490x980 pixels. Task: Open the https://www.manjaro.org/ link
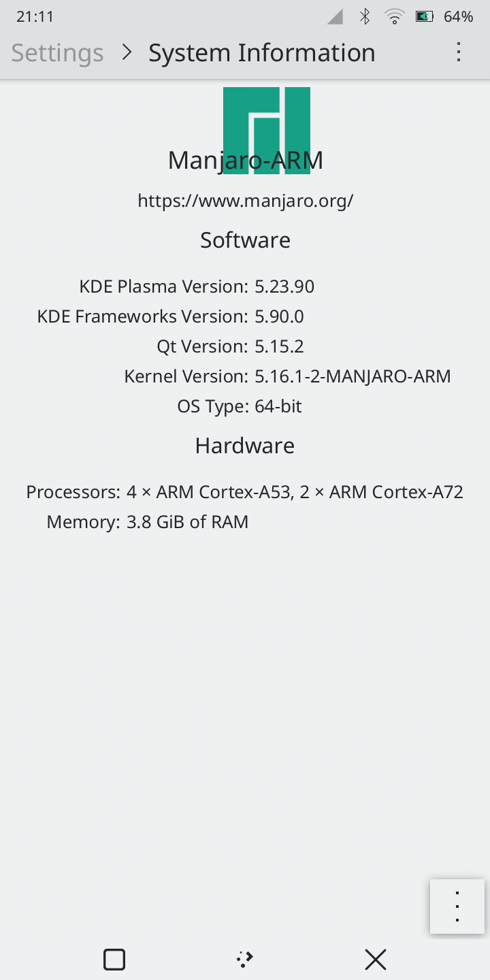(x=245, y=201)
